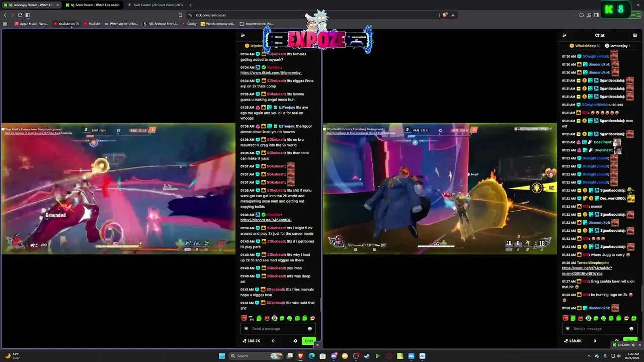Viewport: 644px width, 362px height.
Task: Toggle the browser sidebar panel
Action: (x=596, y=15)
